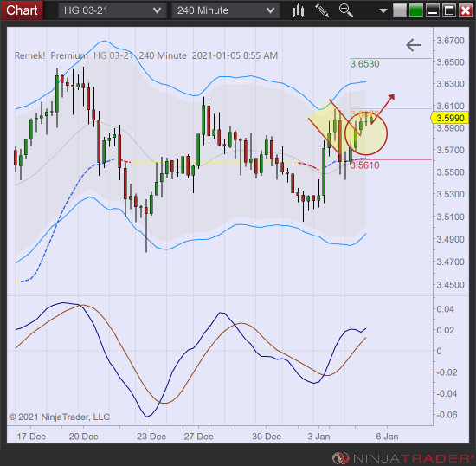Maximize the chart window
The height and width of the screenshot is (466, 476).
448,11
